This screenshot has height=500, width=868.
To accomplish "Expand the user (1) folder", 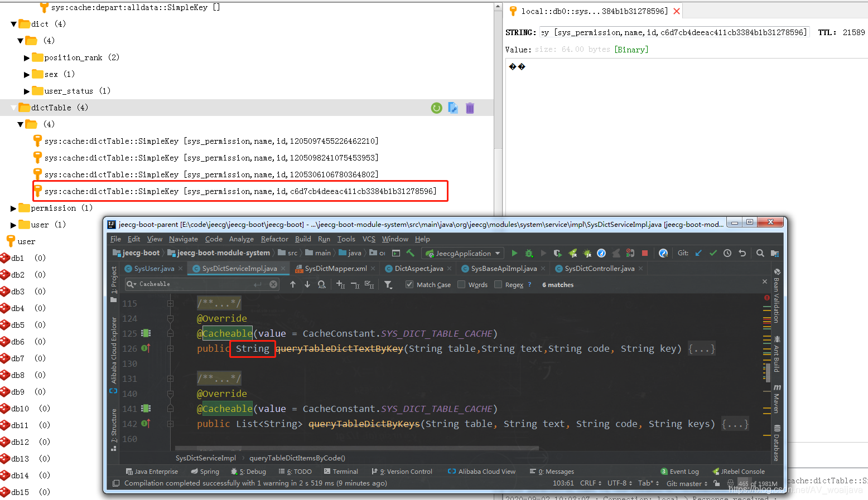I will [13, 225].
